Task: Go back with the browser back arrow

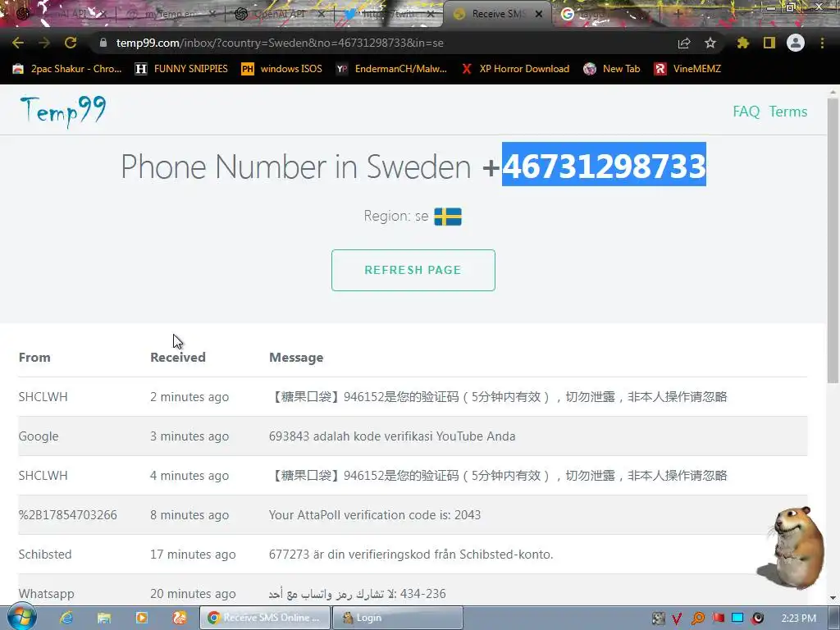Action: [18, 43]
